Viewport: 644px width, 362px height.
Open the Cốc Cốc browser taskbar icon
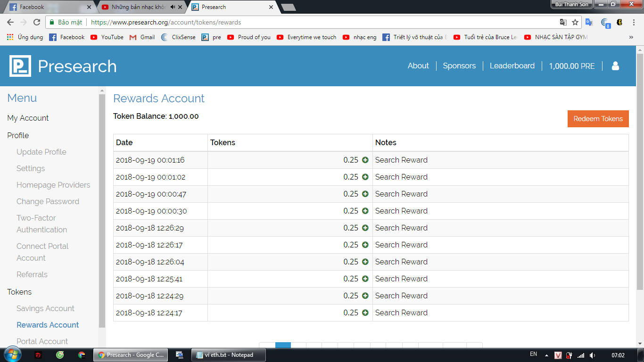tap(60, 355)
